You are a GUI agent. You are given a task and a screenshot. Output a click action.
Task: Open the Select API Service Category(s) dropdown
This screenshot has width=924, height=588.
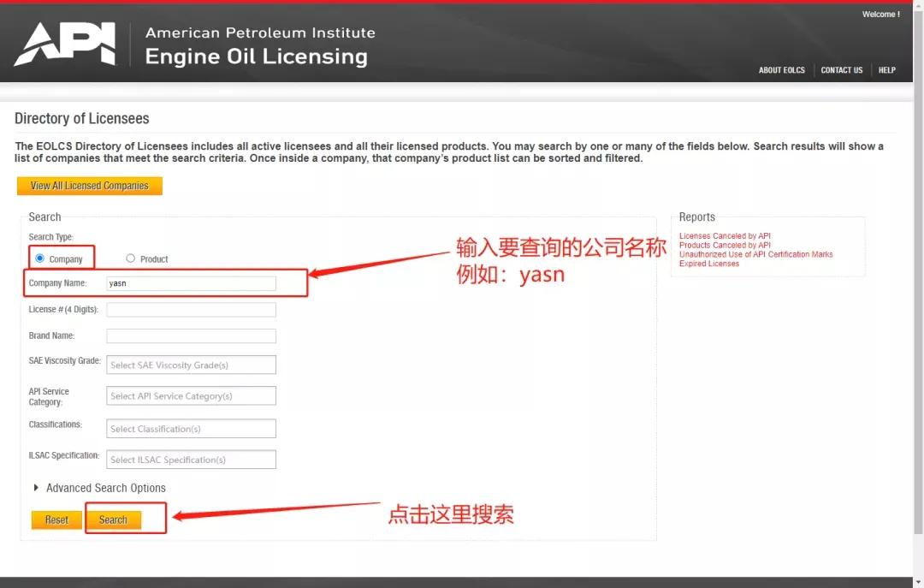(190, 395)
